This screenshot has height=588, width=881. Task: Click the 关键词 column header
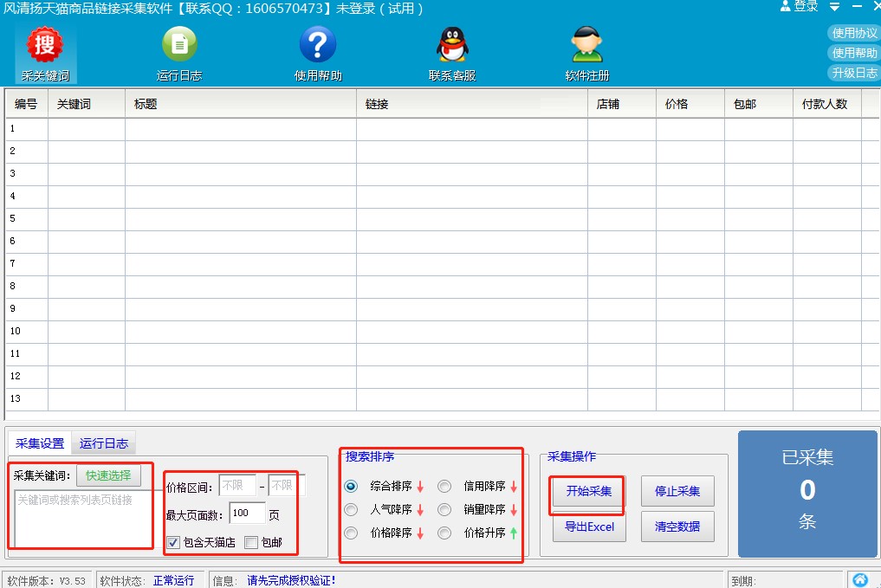[87, 104]
